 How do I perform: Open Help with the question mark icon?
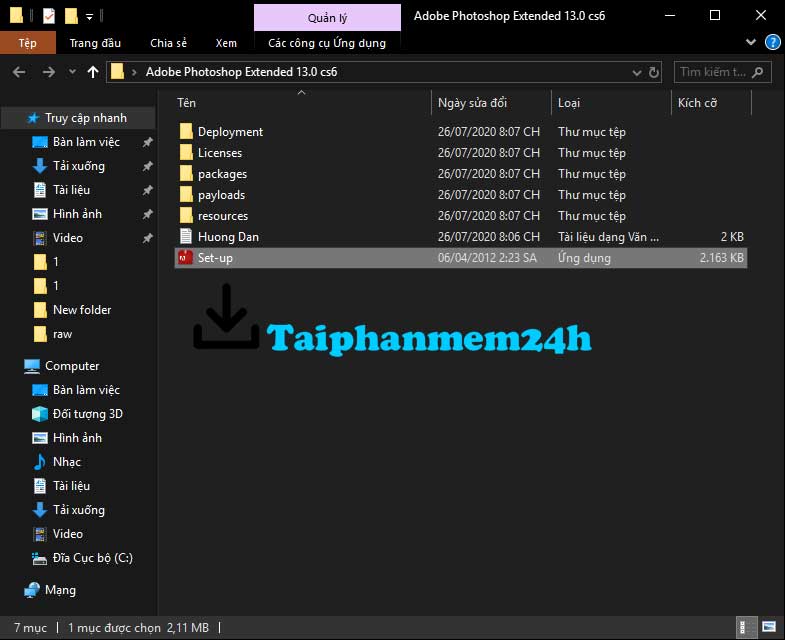(x=772, y=42)
